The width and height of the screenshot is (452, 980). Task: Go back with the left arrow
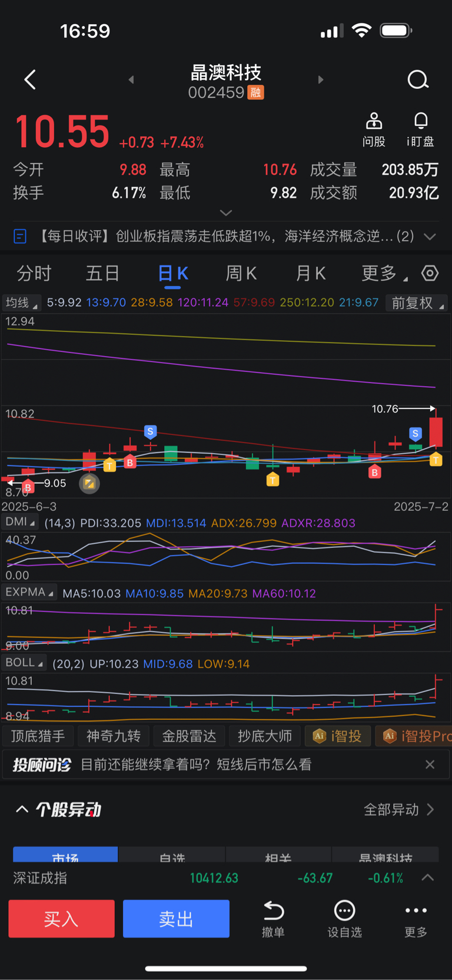pos(30,79)
